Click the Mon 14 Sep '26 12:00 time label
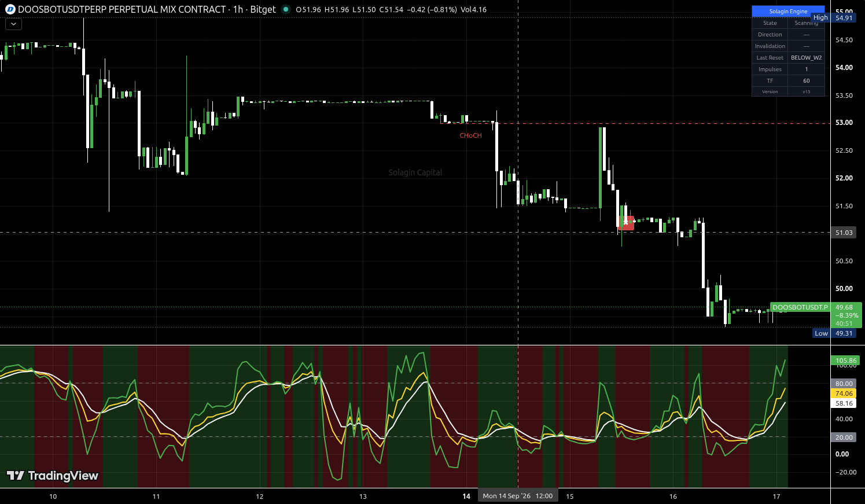This screenshot has width=865, height=504. point(518,496)
